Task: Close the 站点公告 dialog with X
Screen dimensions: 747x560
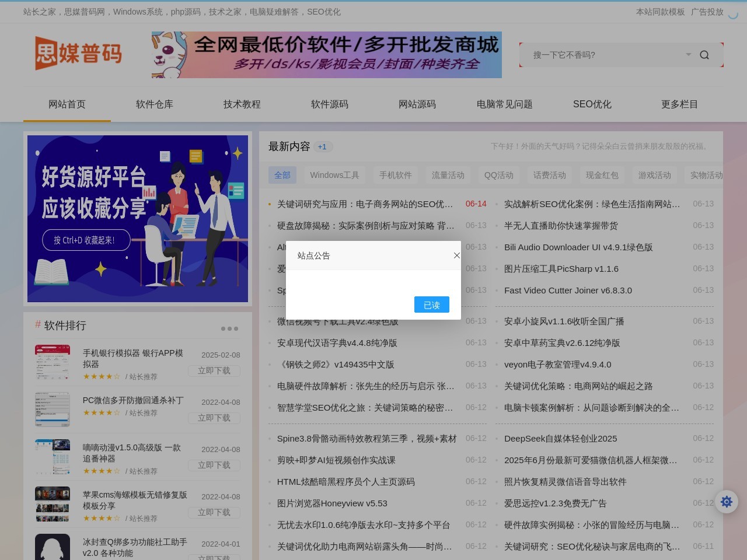Action: point(457,256)
